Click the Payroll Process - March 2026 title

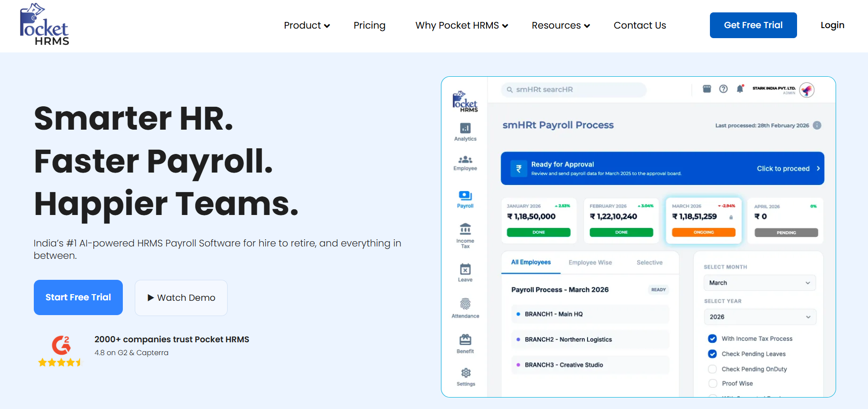point(560,290)
